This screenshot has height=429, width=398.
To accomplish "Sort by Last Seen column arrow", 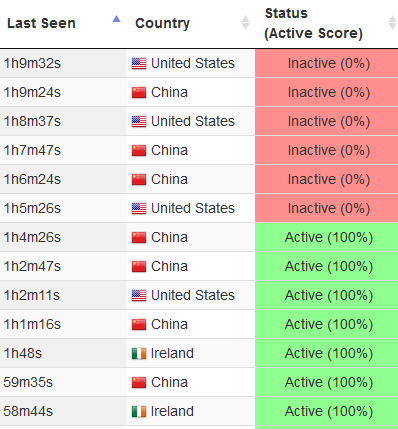I will (x=116, y=19).
